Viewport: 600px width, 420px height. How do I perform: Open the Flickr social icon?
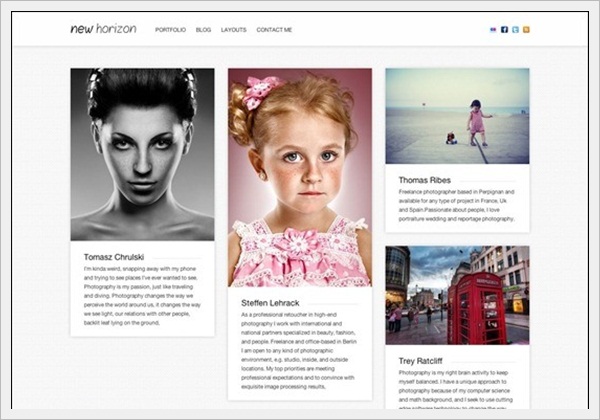pos(493,29)
